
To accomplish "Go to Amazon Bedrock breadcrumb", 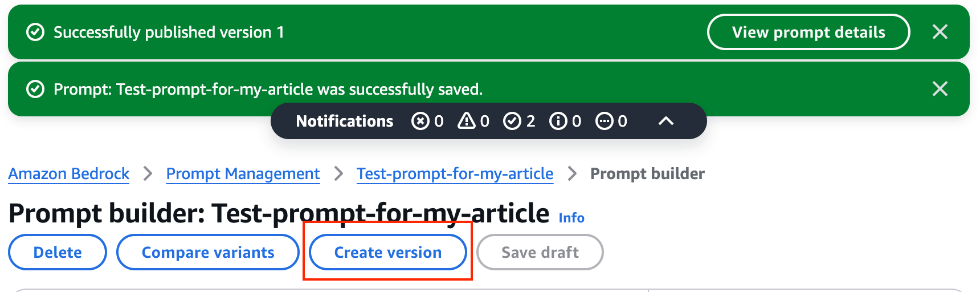I will tap(69, 173).
